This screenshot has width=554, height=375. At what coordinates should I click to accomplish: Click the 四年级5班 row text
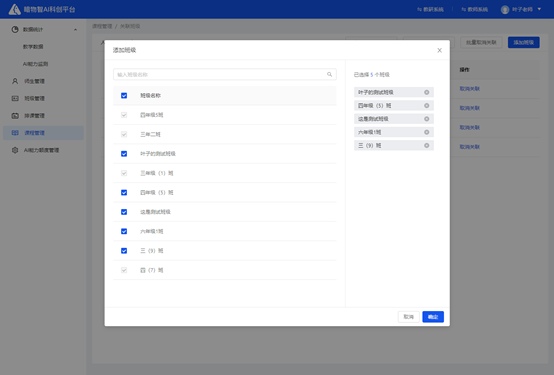click(152, 115)
